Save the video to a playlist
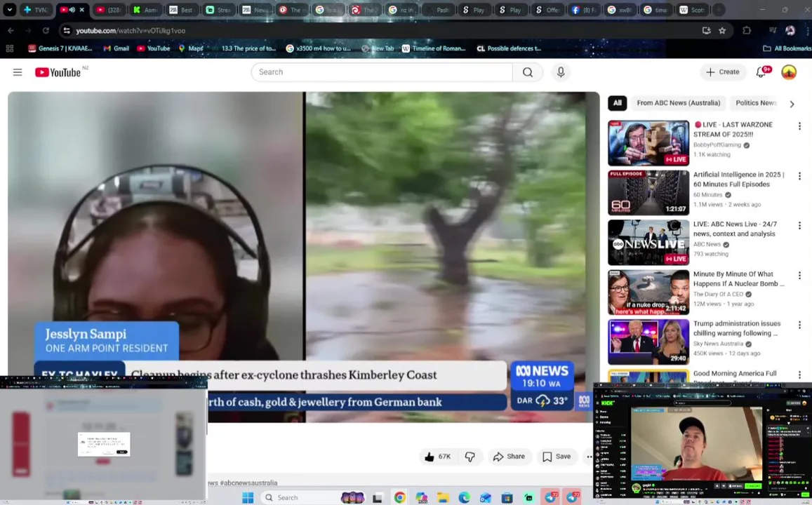The height and width of the screenshot is (505, 812). point(557,457)
